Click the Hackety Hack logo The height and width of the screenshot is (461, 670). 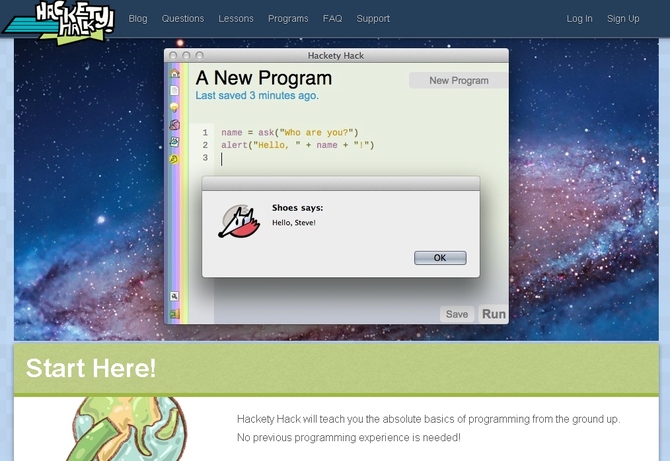(59, 22)
